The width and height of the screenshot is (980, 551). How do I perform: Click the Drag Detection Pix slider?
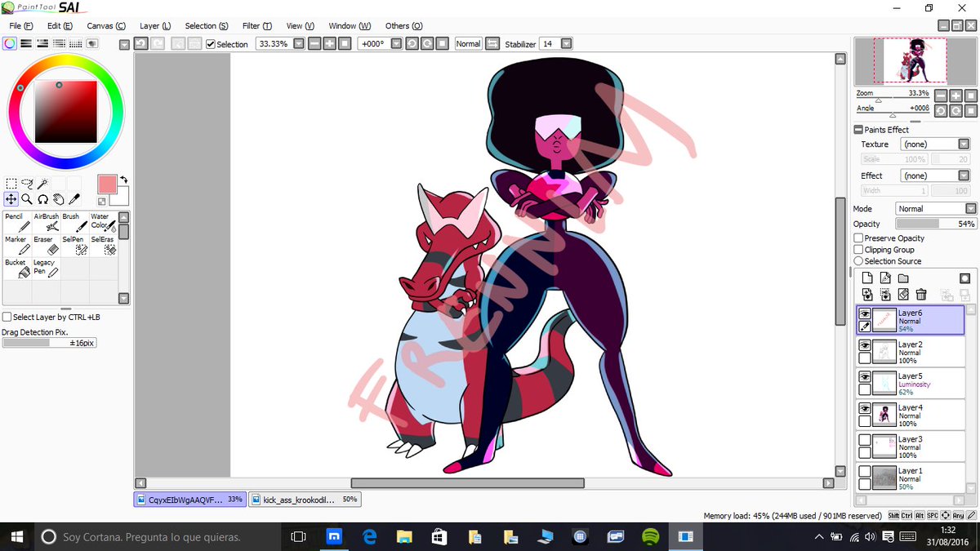(x=50, y=344)
